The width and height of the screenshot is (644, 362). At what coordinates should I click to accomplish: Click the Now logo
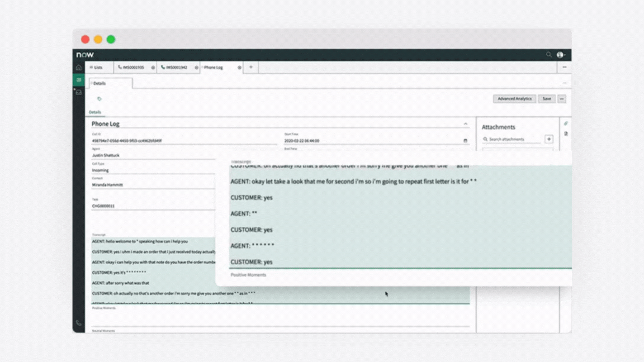(x=85, y=55)
